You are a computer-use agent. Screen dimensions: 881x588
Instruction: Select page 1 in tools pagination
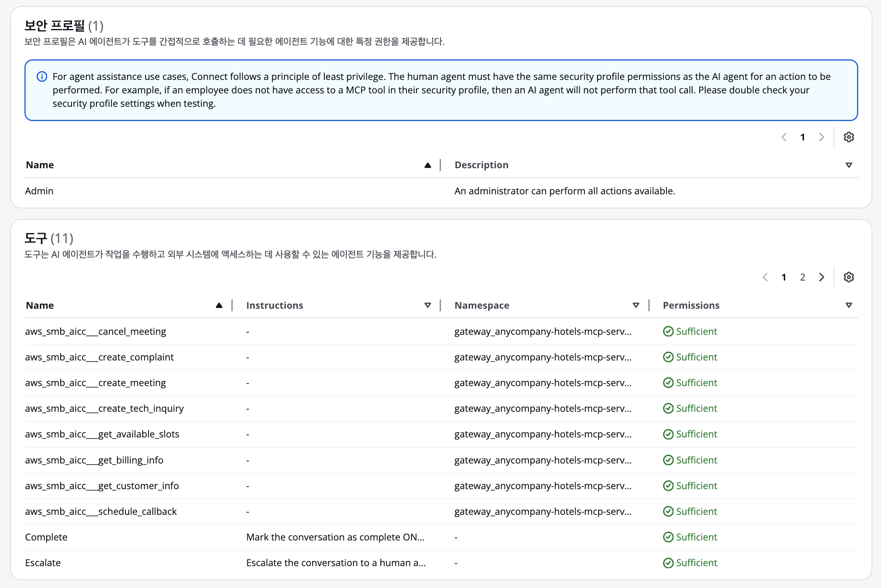click(783, 277)
